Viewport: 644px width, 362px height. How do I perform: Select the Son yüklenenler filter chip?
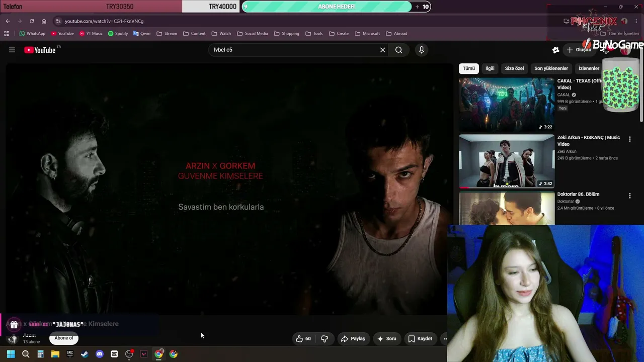(551, 68)
